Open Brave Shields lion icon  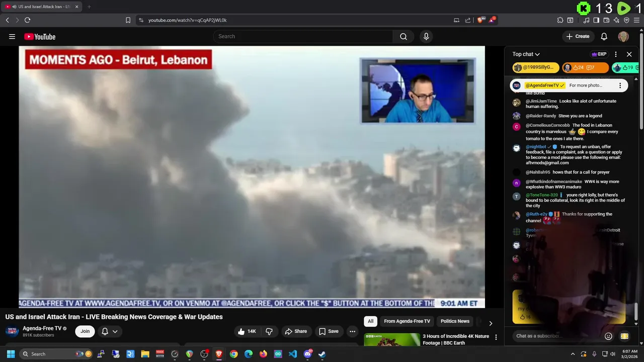[x=480, y=20]
